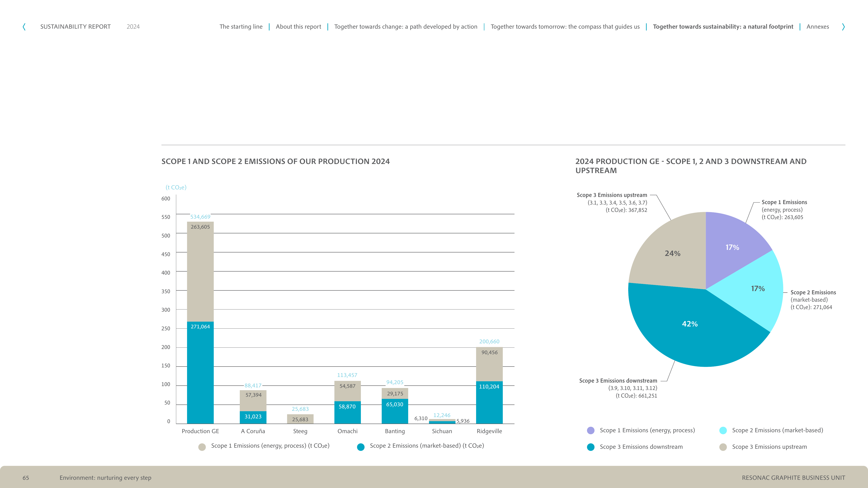Open 'About this report' section
868x488 pixels.
[x=298, y=27]
